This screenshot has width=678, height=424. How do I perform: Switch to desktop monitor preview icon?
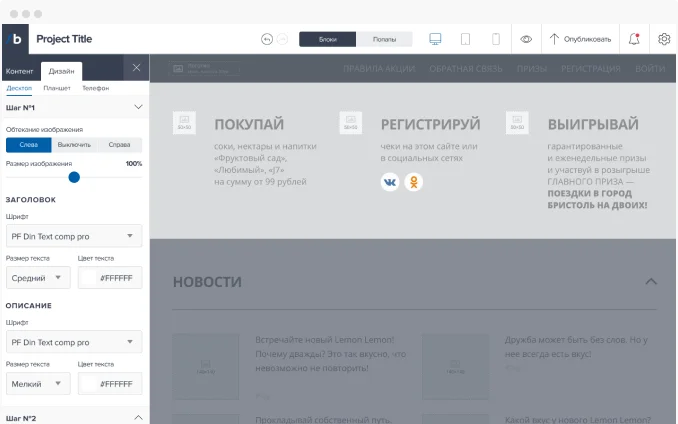tap(435, 39)
